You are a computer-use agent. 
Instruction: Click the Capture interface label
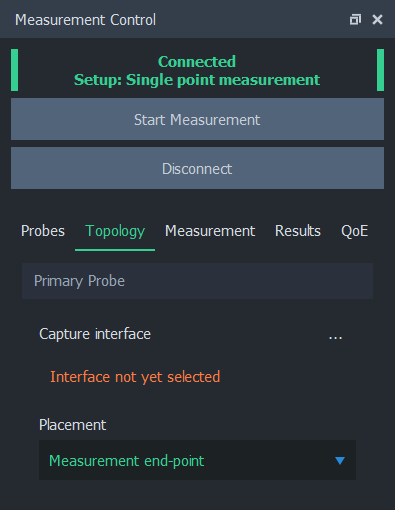point(95,334)
